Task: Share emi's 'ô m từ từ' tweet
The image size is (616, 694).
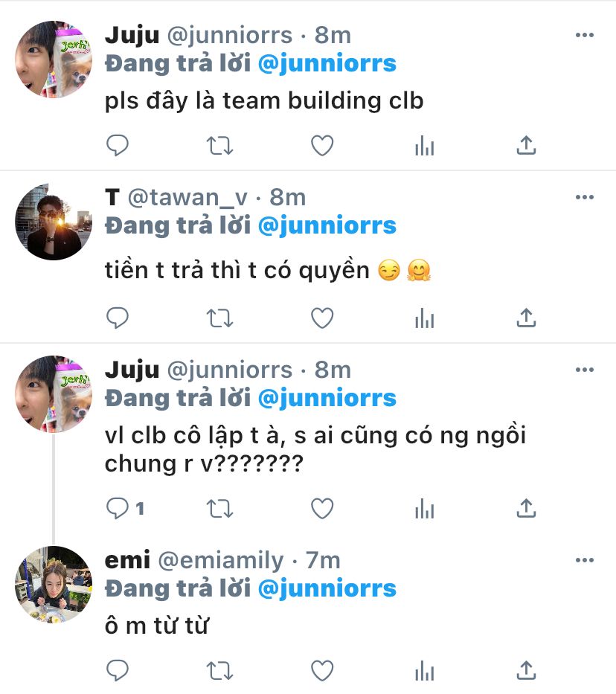Action: [x=526, y=670]
